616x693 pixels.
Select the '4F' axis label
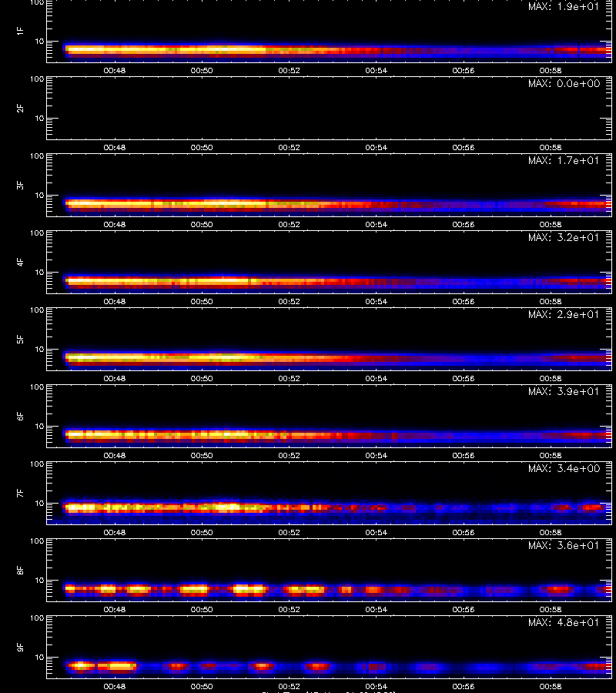20,262
